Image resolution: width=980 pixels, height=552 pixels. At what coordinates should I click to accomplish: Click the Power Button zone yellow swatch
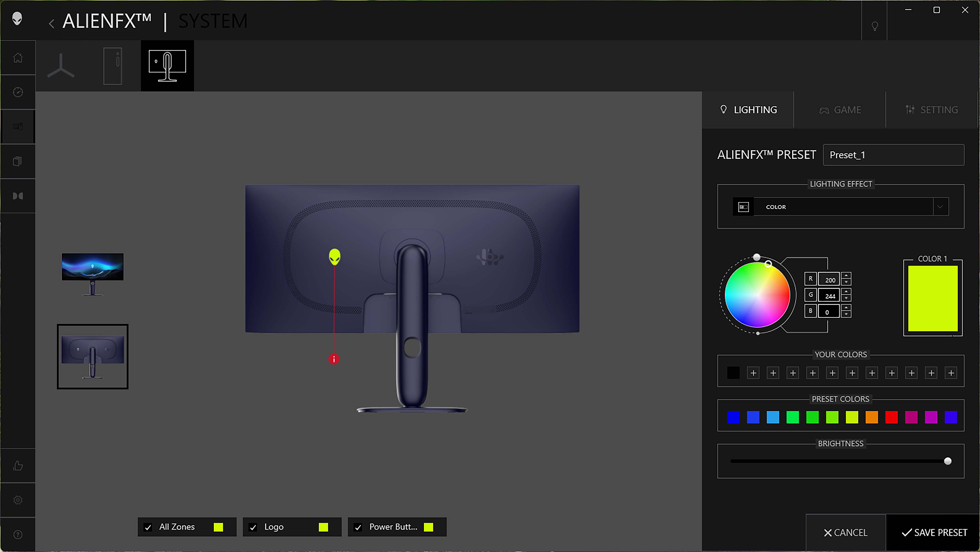pos(428,527)
